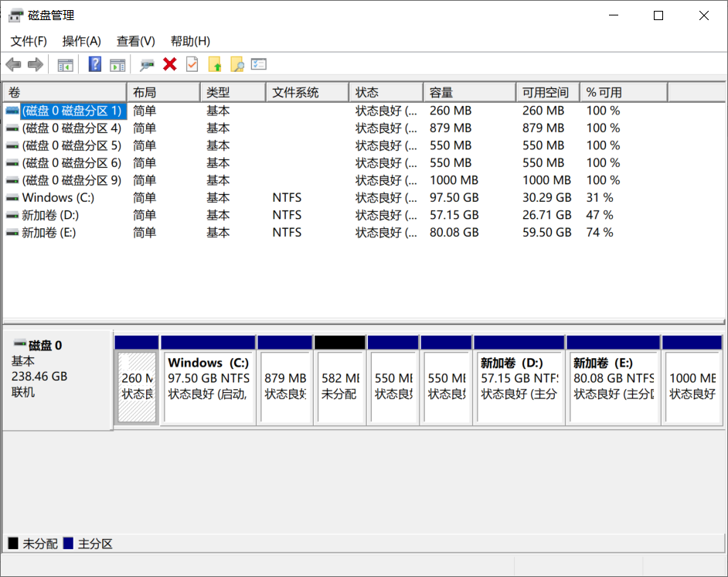Click the Forward arrow toolbar icon
Viewport: 728px width, 577px height.
click(x=36, y=64)
